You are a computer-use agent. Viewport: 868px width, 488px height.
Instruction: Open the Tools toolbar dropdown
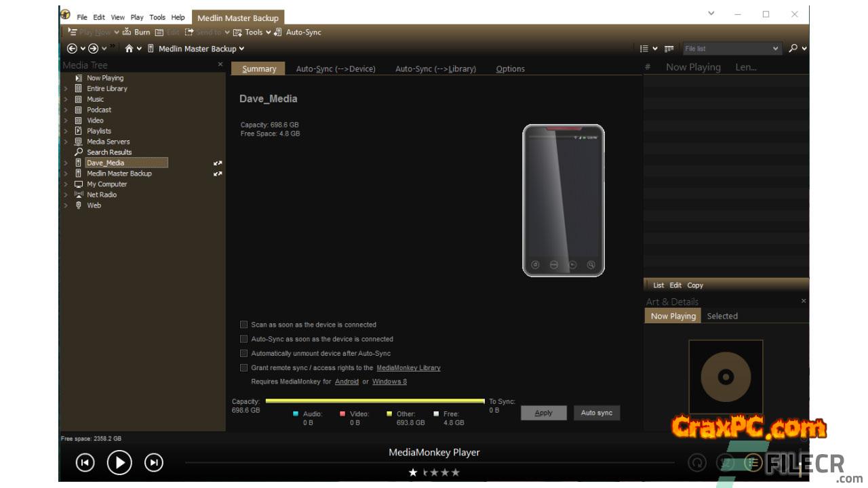tap(253, 32)
